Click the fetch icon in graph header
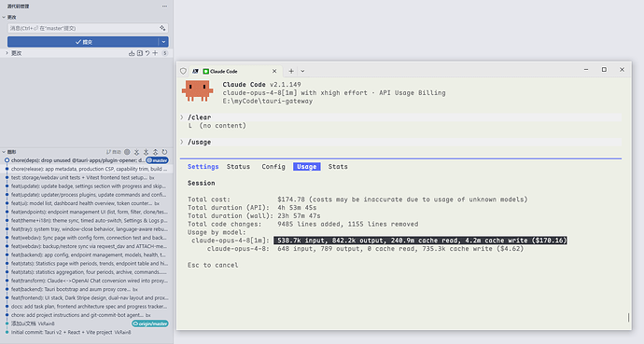 click(137, 152)
